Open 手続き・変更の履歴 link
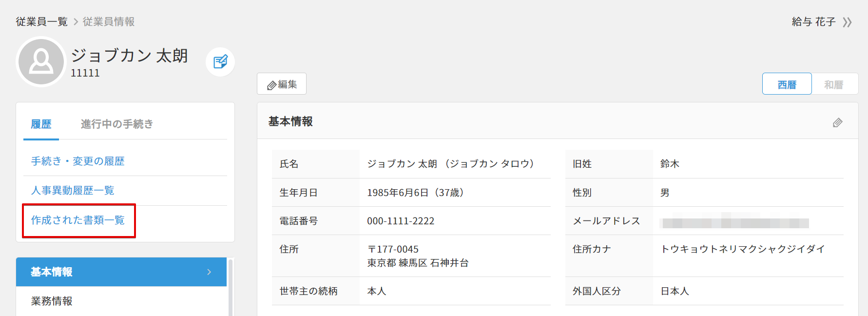This screenshot has width=868, height=316. click(78, 161)
